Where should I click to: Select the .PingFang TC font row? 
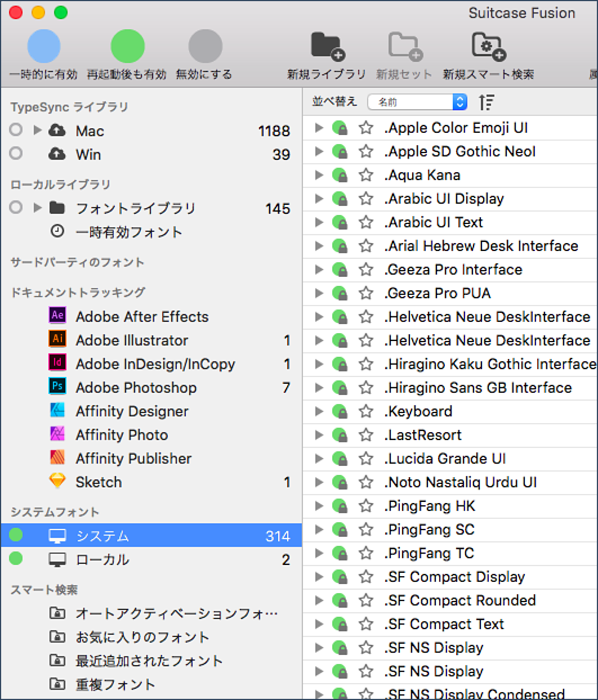click(450, 553)
